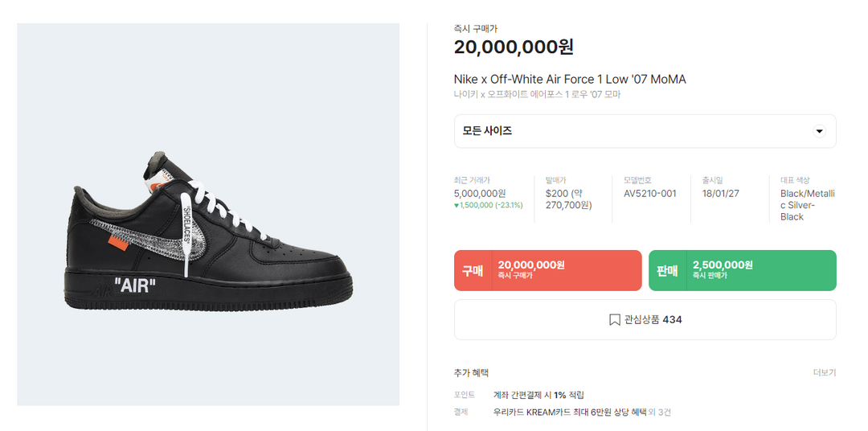Click the 출시일 release date 18/01/27

[x=720, y=193]
